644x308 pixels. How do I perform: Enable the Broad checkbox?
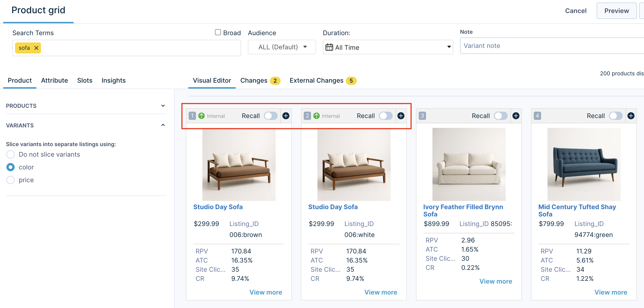[218, 32]
